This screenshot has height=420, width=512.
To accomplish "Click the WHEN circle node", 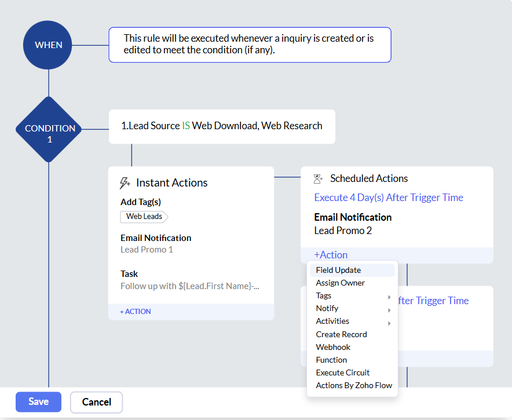I will [x=47, y=45].
